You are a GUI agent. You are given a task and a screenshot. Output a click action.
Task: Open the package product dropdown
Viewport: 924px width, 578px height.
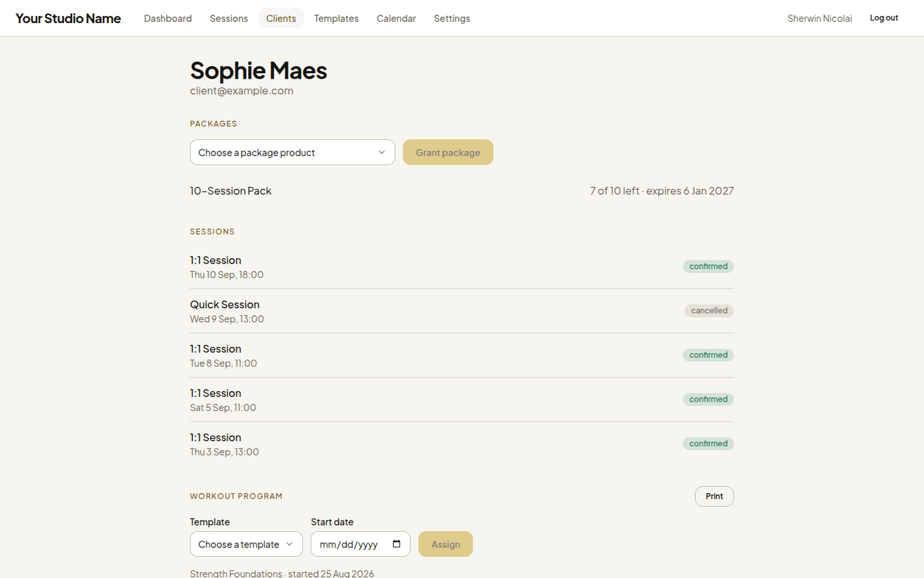click(292, 153)
